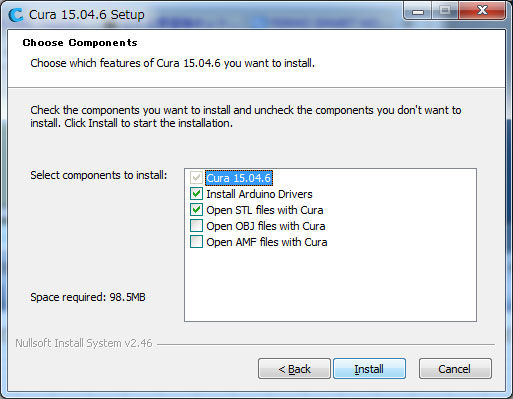Minimize the Cura Setup window

(417, 11)
